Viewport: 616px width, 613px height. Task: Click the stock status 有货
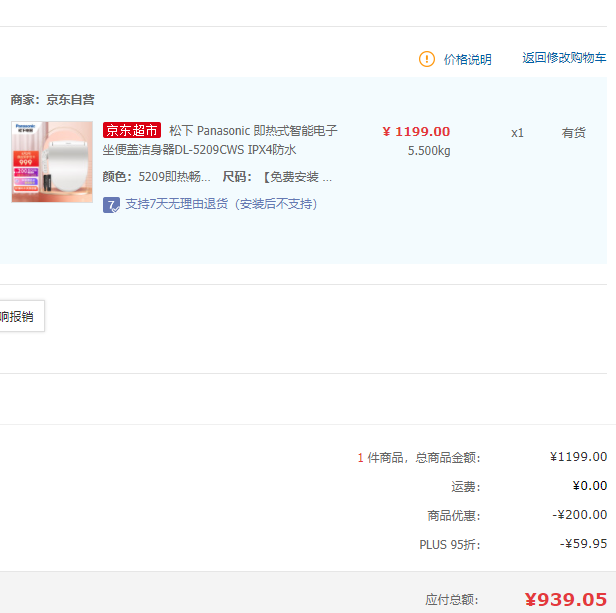pos(574,133)
